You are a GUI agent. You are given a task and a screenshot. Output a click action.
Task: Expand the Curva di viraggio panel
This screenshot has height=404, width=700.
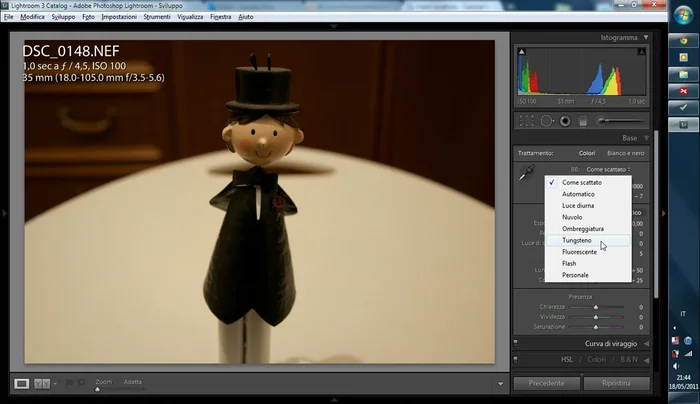point(645,344)
